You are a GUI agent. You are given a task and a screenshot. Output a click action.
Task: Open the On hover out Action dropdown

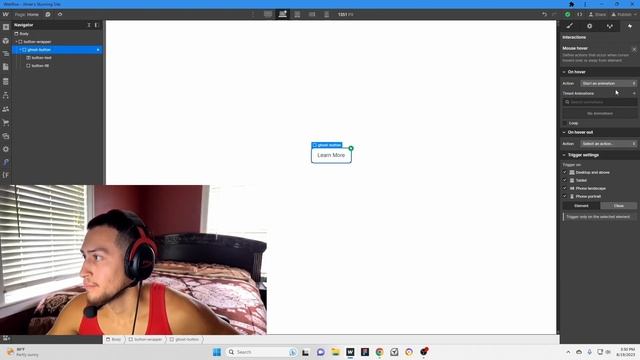pos(608,144)
